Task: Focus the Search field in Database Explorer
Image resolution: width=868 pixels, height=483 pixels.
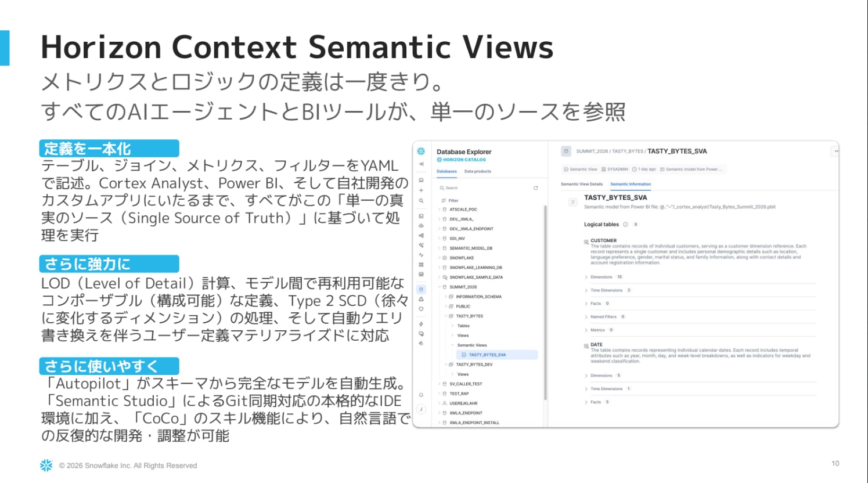Action: coord(485,188)
